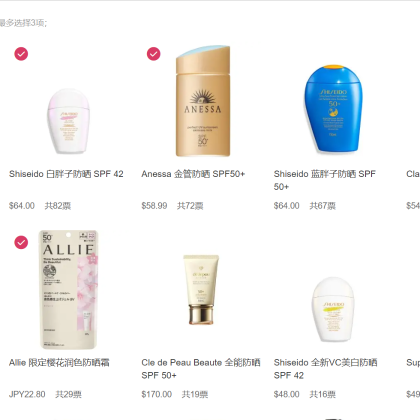The image size is (420, 420).
Task: Uncheck the Anessa 金管防晒 selection checkmark
Action: click(x=153, y=54)
